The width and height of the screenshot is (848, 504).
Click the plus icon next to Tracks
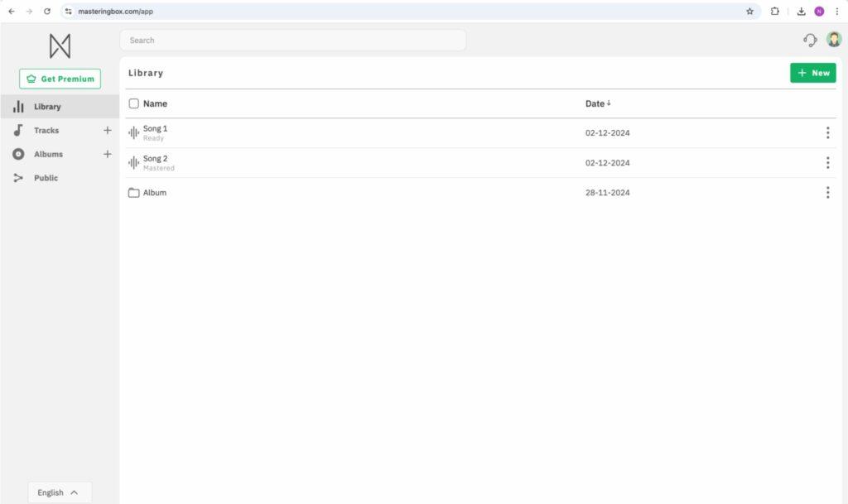(107, 130)
